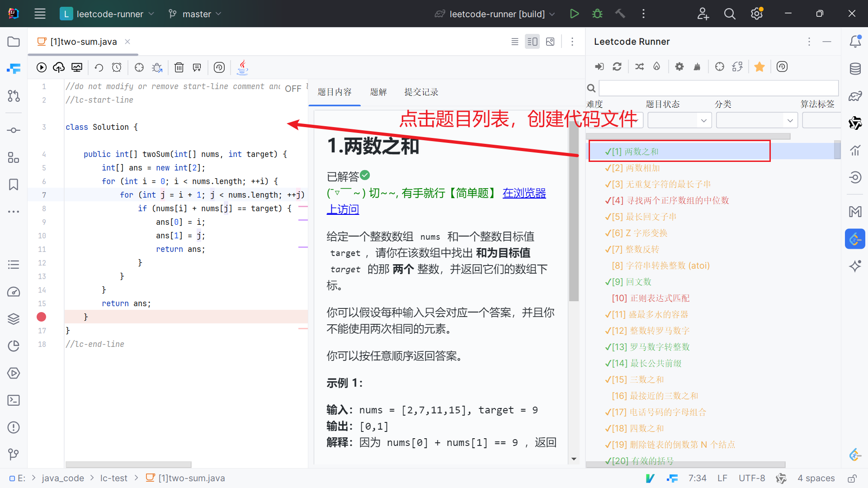Select problem [2] 两数相加 in list
The image size is (868, 488).
636,168
